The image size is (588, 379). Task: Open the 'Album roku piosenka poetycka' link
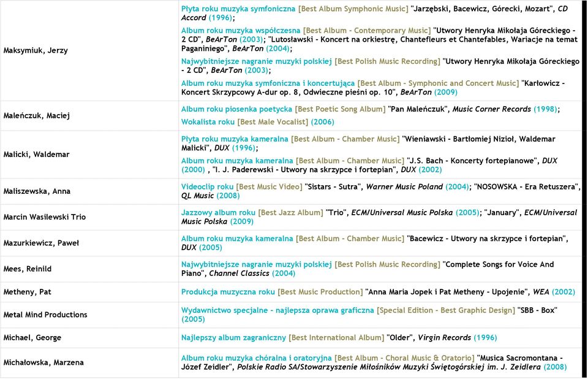236,109
